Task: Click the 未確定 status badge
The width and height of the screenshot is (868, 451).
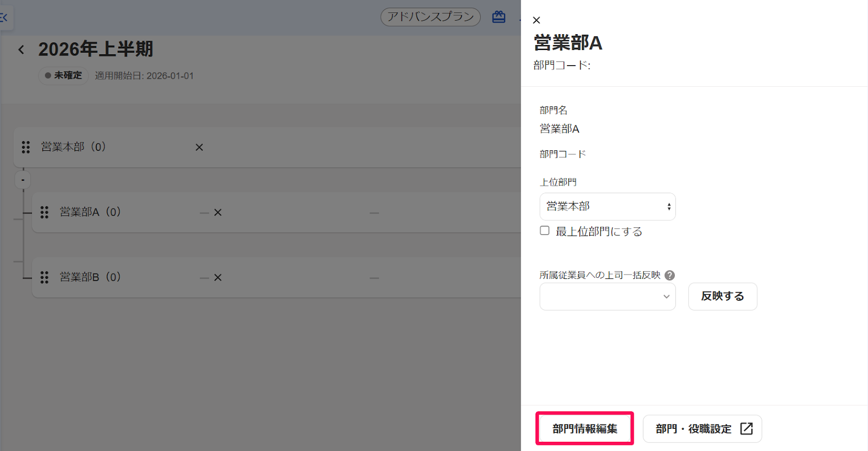Action: 63,75
